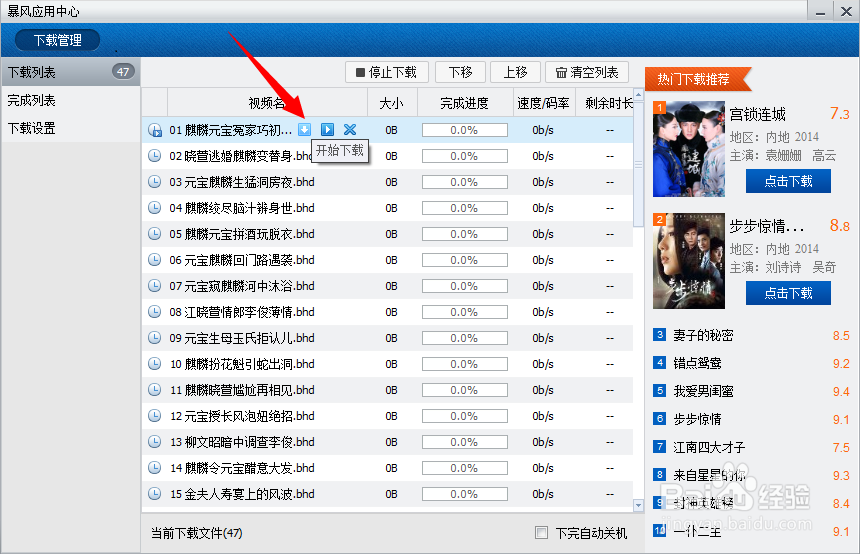Image resolution: width=860 pixels, height=554 pixels.
Task: Click the clock icon for 07 元宝窥麒麟河中沐浴
Action: coord(155,286)
